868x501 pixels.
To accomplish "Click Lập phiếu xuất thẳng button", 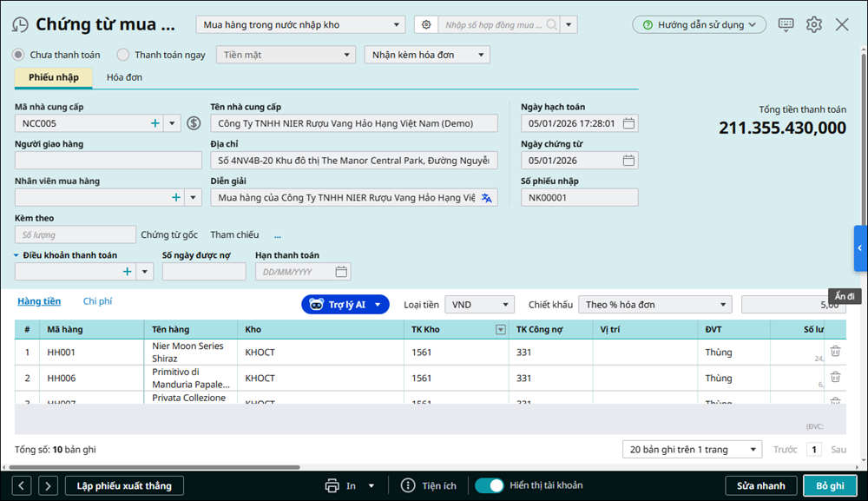I will point(124,485).
